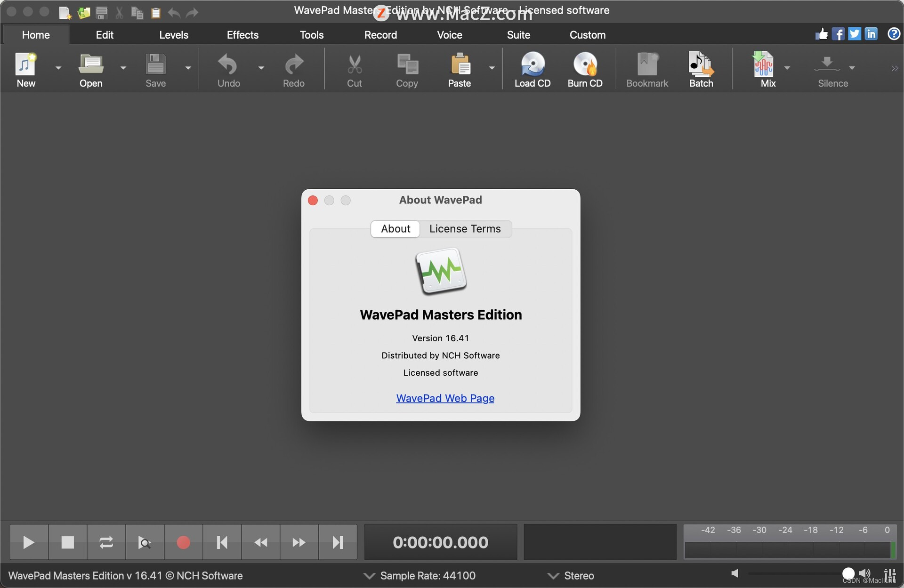Click the Copy toolbar icon
The image size is (904, 588).
coord(407,64)
